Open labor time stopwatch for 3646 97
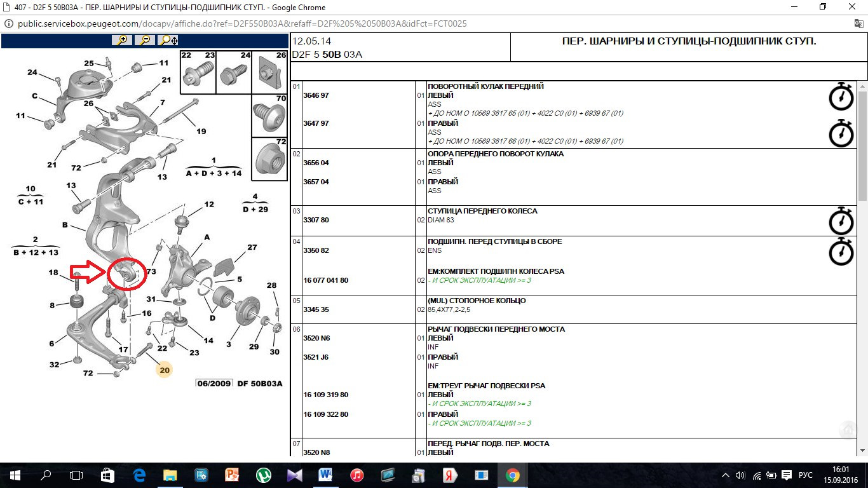 click(x=841, y=96)
